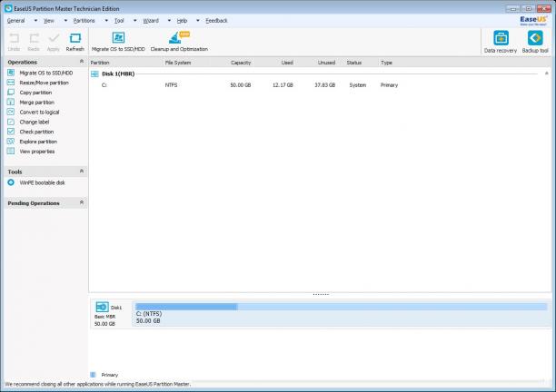Sort by Used column header

pos(287,63)
